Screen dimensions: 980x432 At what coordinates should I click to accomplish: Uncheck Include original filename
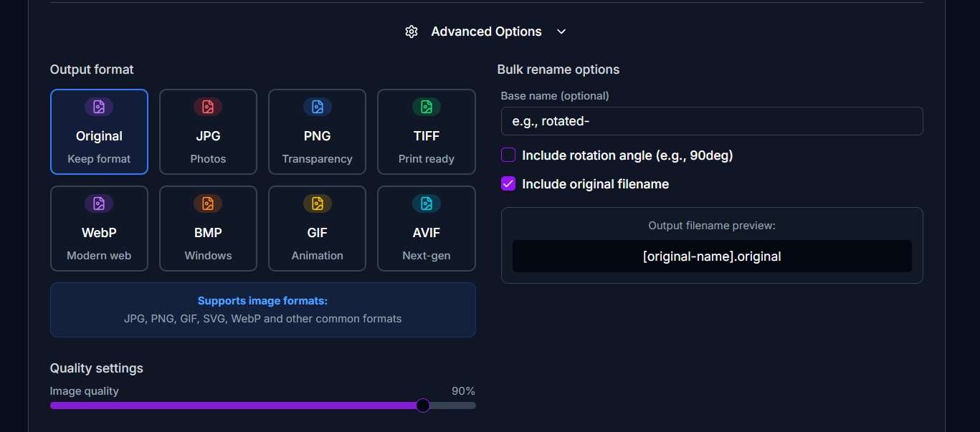(x=508, y=183)
